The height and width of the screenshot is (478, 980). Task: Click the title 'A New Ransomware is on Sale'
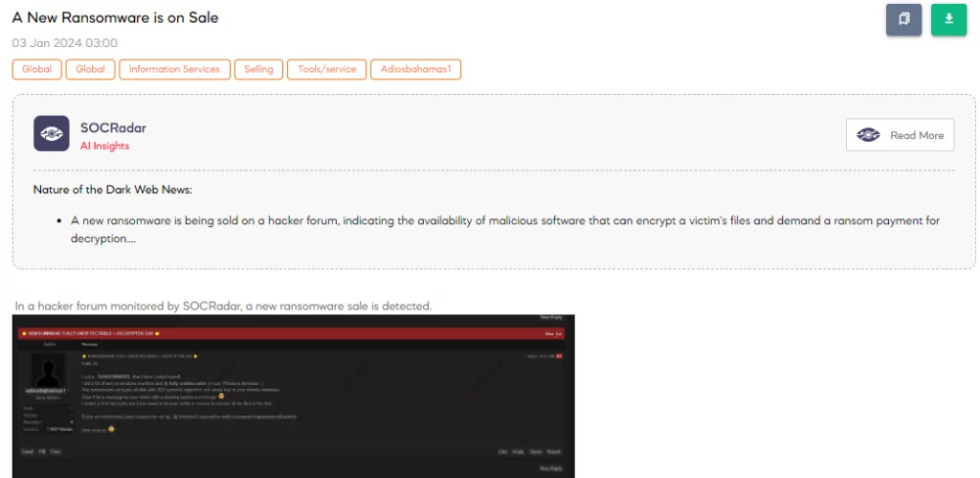pyautogui.click(x=115, y=17)
